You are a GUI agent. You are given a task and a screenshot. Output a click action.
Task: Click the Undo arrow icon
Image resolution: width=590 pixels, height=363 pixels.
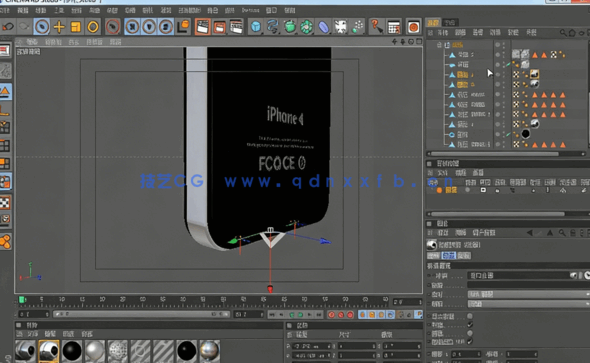(8, 27)
